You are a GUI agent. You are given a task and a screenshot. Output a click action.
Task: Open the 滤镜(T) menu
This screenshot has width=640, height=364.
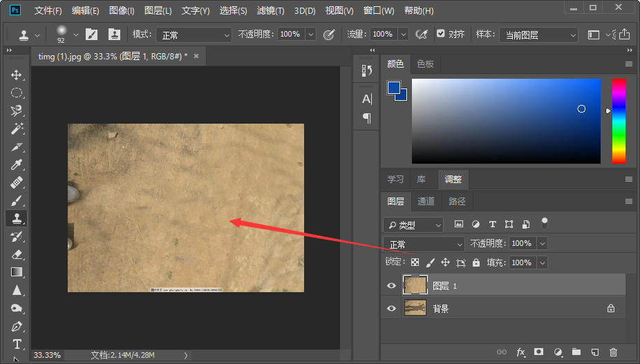point(270,10)
